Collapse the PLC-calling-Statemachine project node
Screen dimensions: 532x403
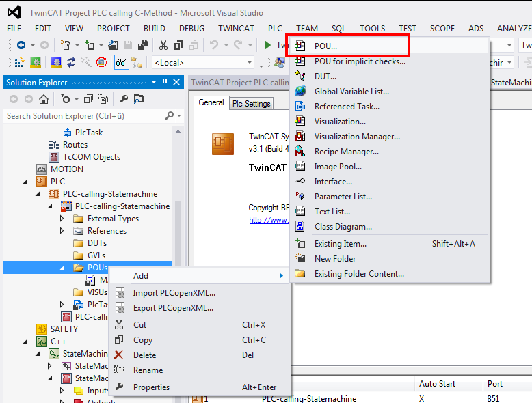38,194
